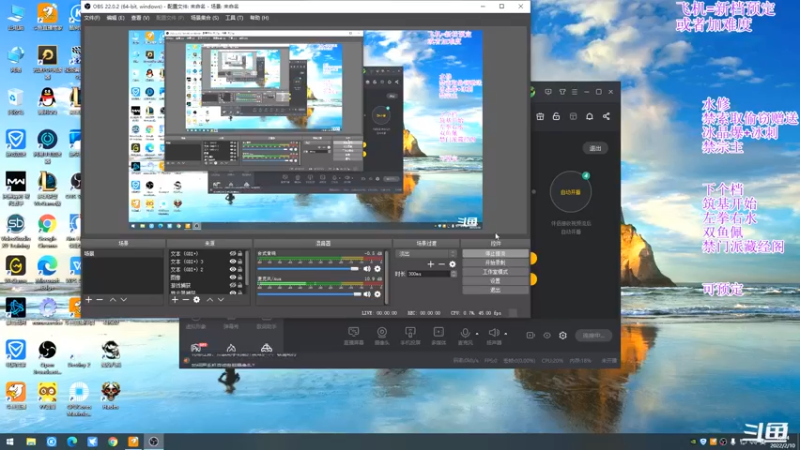Image resolution: width=800 pixels, height=450 pixels.
Task: Open the Help (H) menu in OBS
Action: [259, 18]
